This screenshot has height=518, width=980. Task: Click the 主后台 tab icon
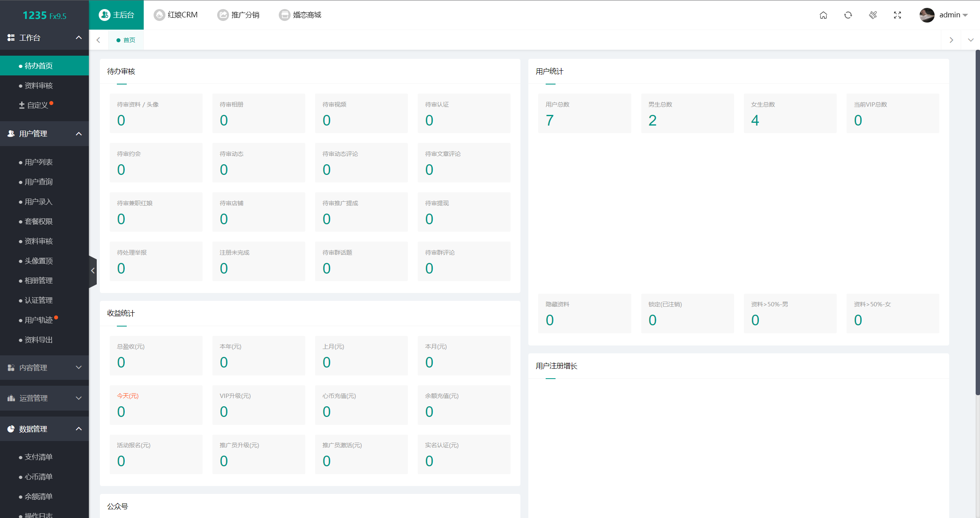tap(103, 14)
